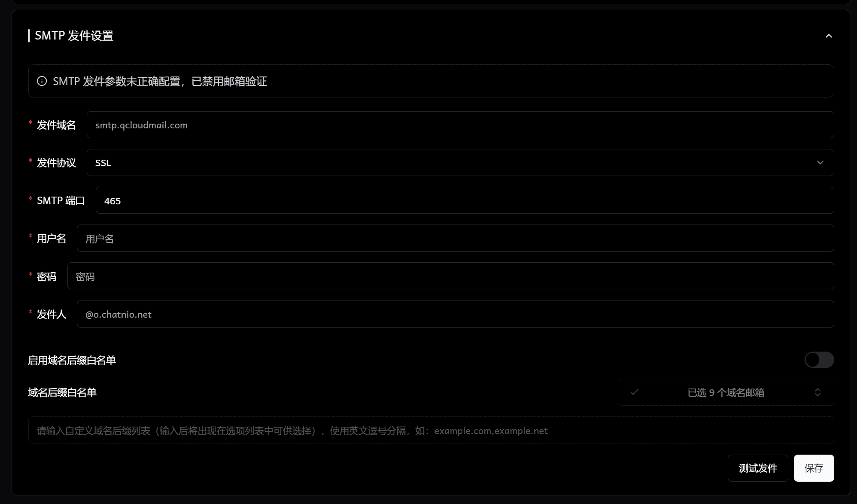
Task: Toggle 启用域名后缀白名单 switch on
Action: coord(819,360)
